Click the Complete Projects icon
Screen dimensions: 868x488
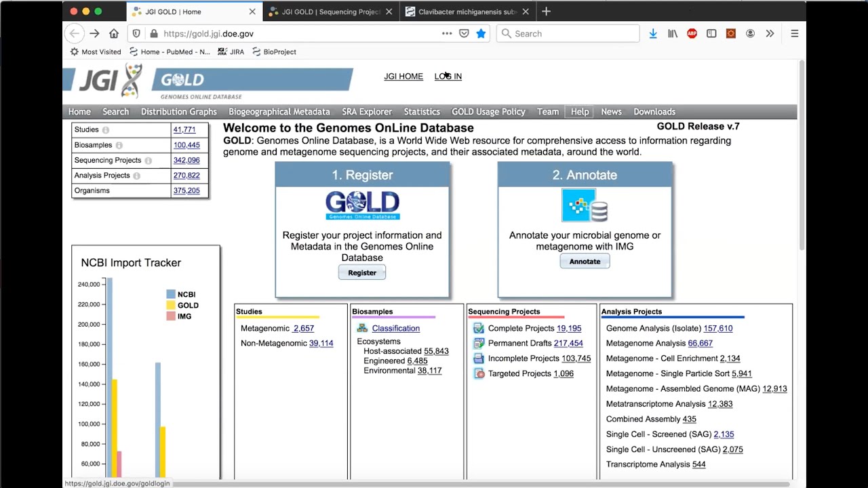479,328
